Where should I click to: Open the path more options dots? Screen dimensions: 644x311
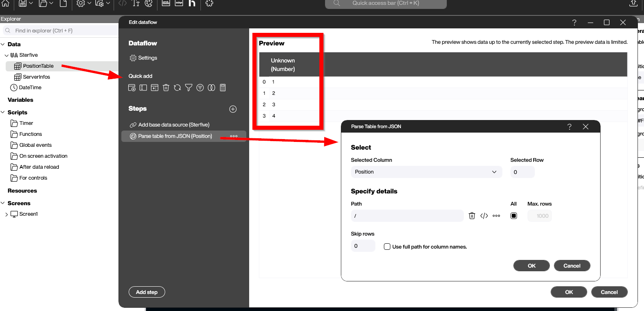pyautogui.click(x=496, y=216)
